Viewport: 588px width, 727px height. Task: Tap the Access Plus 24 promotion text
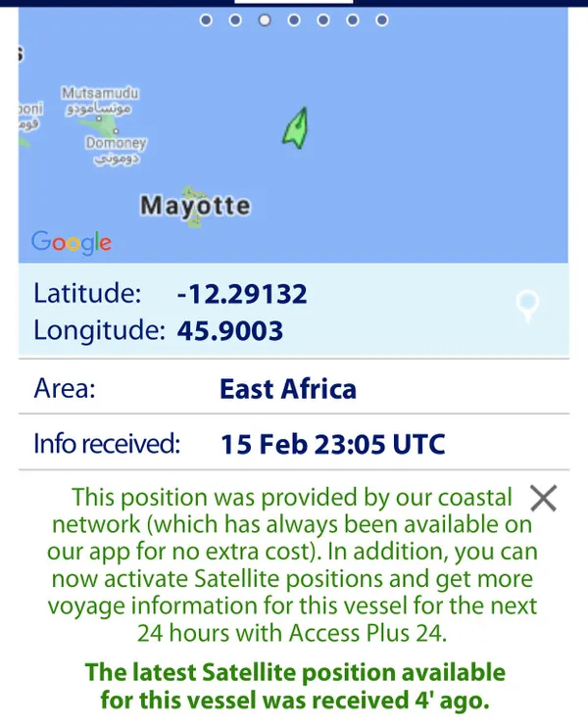pyautogui.click(x=292, y=564)
